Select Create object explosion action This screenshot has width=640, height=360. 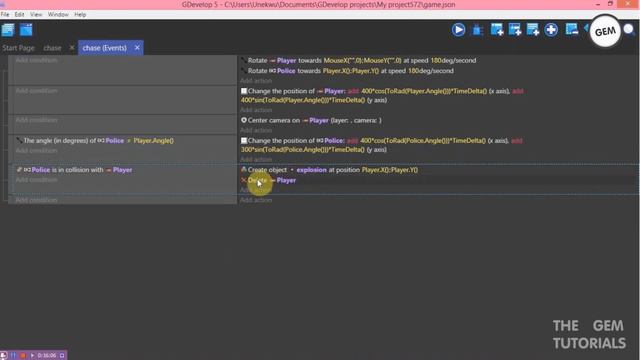tap(329, 170)
